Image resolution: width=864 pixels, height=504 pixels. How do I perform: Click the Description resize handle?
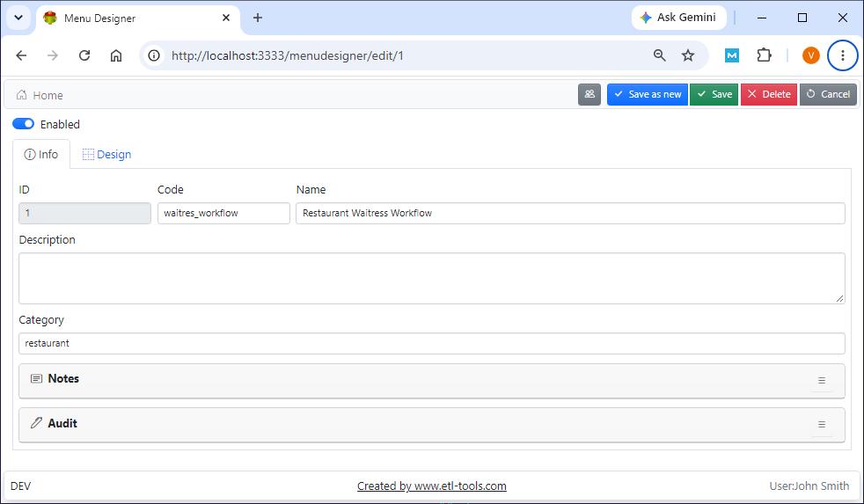[839, 298]
